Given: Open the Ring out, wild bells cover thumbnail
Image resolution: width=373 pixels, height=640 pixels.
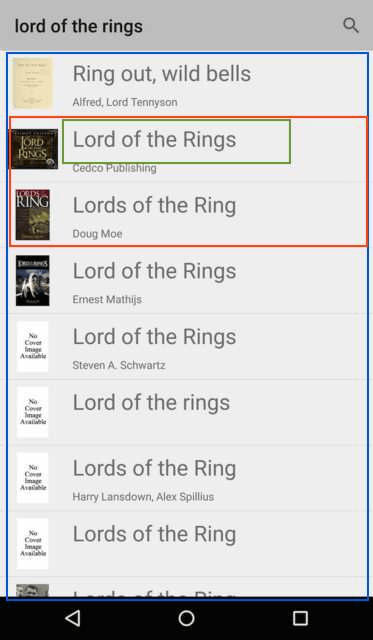Looking at the screenshot, I should pos(33,83).
